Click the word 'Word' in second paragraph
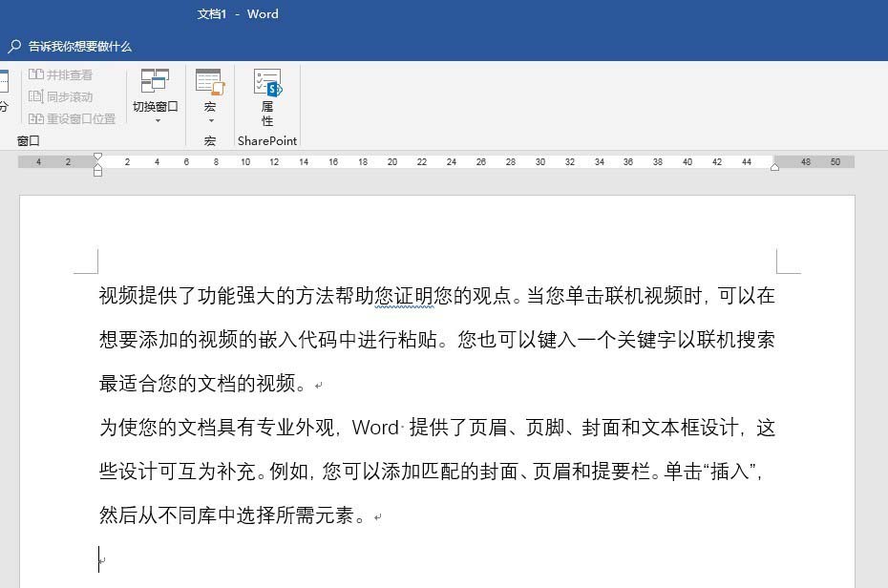 click(x=375, y=428)
